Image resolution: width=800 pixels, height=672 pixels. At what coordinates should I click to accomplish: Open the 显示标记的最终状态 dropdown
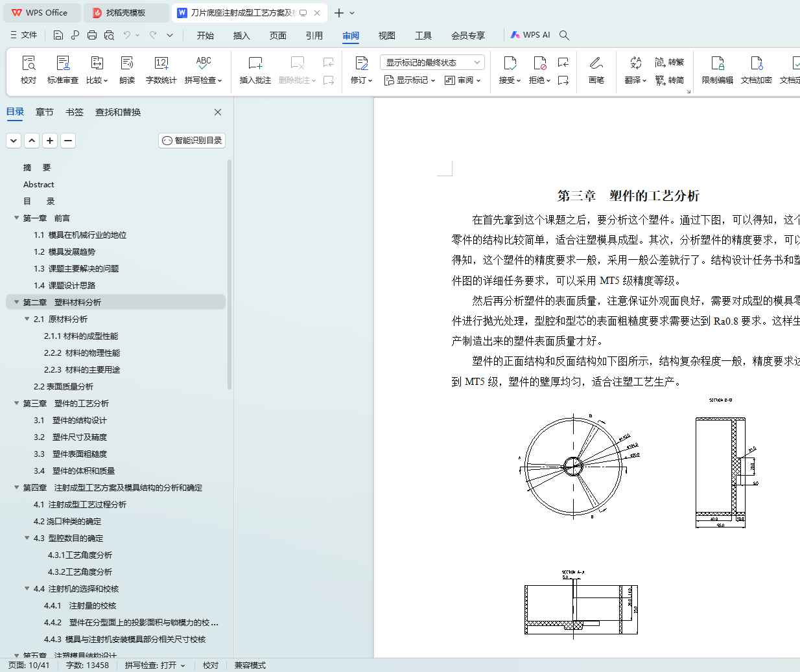click(432, 62)
